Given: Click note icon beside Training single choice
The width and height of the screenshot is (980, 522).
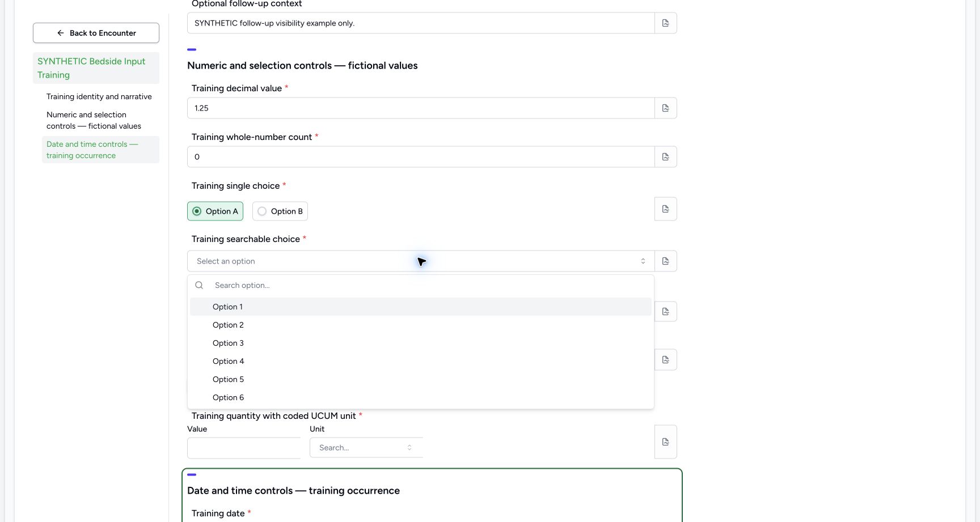Looking at the screenshot, I should pyautogui.click(x=666, y=209).
